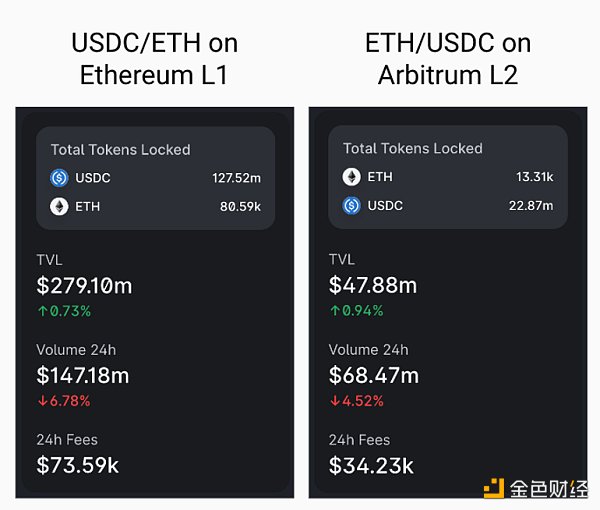The image size is (600, 510).
Task: Click the $73.59k 24h fees amount
Action: point(78,465)
